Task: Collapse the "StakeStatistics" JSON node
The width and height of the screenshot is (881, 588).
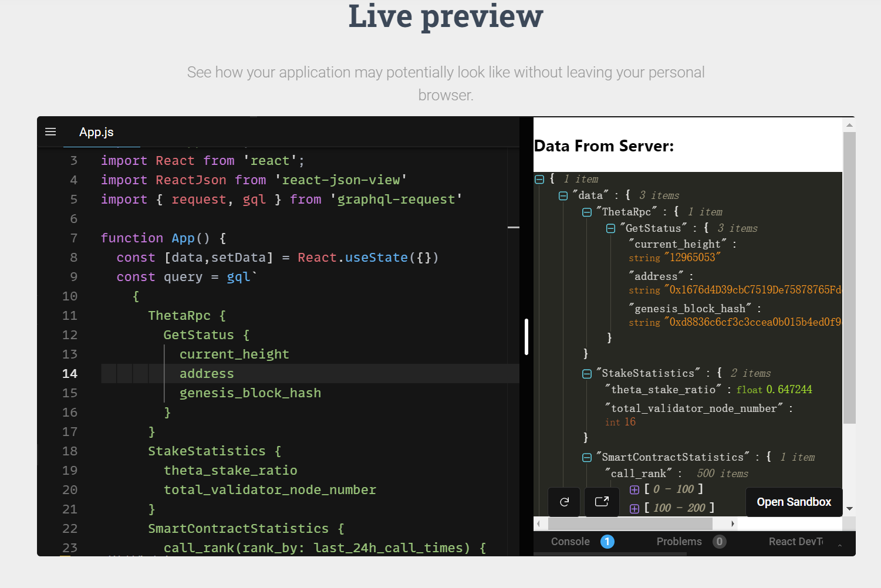Action: (586, 374)
